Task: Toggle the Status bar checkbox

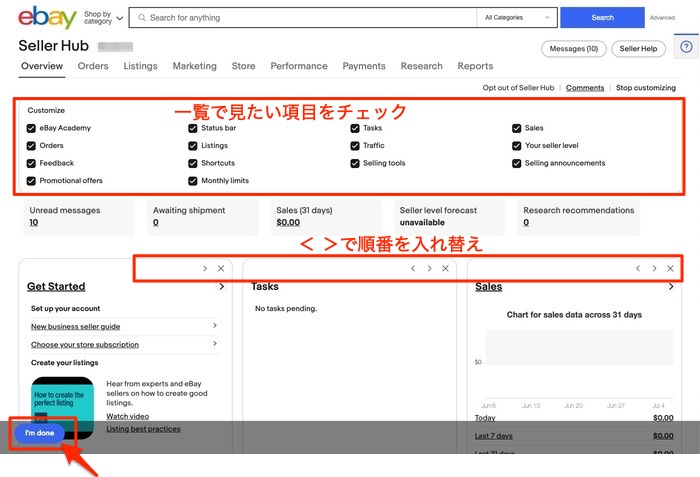Action: [x=193, y=128]
